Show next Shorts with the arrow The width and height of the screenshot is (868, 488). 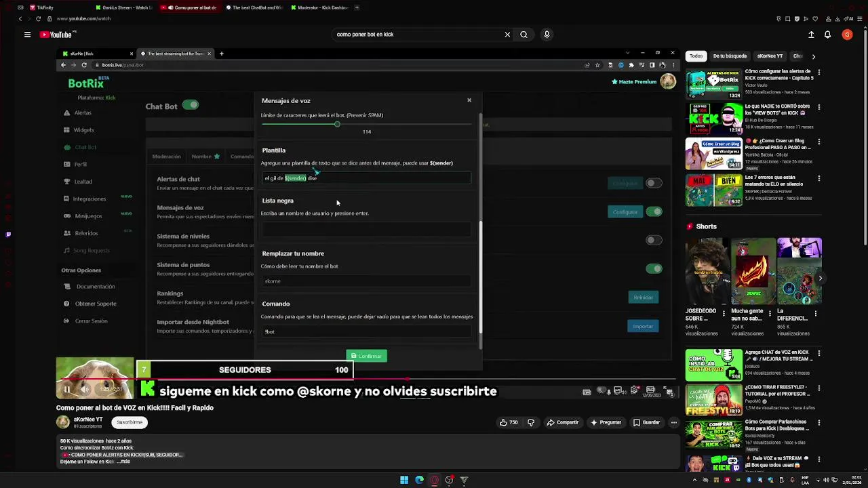[x=820, y=278]
